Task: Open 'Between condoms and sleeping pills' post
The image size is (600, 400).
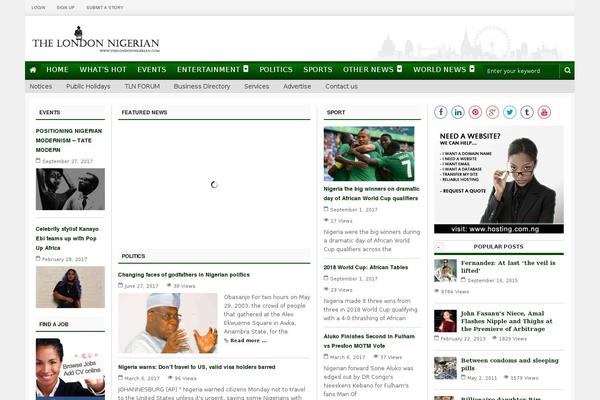Action: click(510, 364)
